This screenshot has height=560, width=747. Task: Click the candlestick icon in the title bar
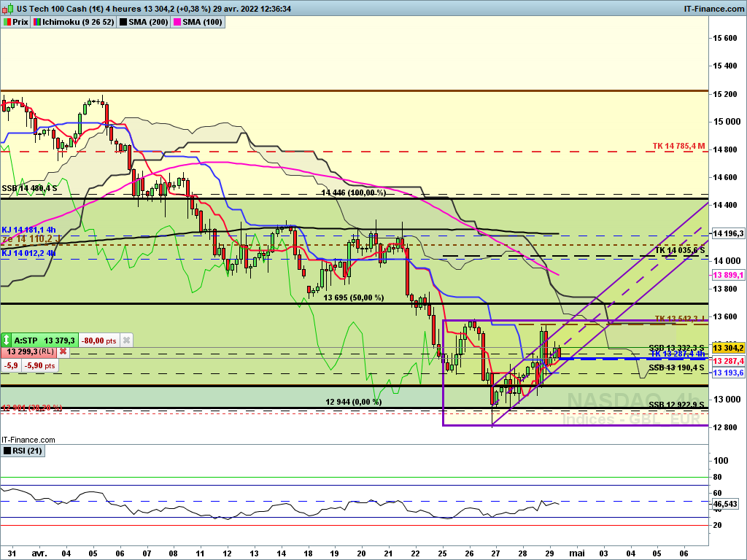point(7,9)
